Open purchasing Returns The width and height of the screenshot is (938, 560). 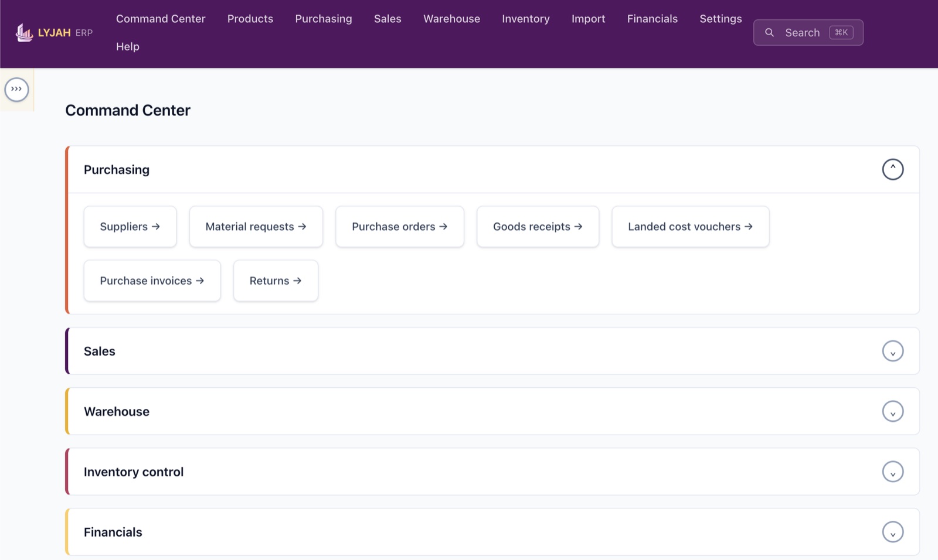[276, 281]
